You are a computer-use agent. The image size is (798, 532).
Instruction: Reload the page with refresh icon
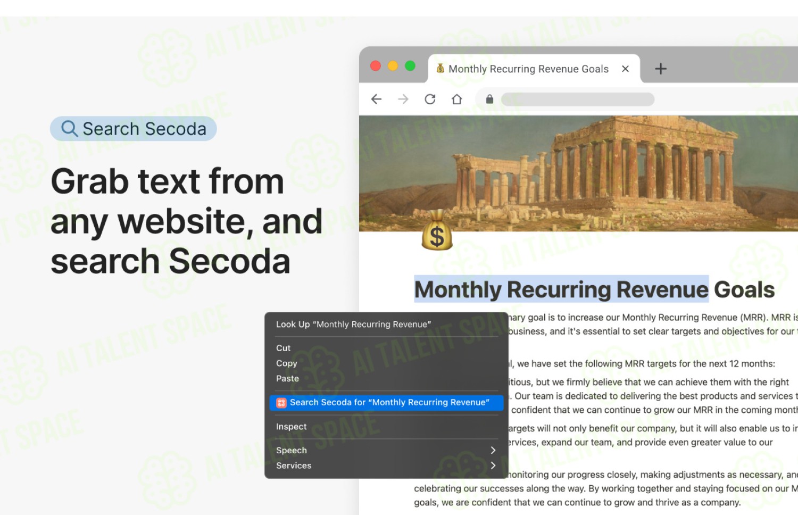[430, 99]
